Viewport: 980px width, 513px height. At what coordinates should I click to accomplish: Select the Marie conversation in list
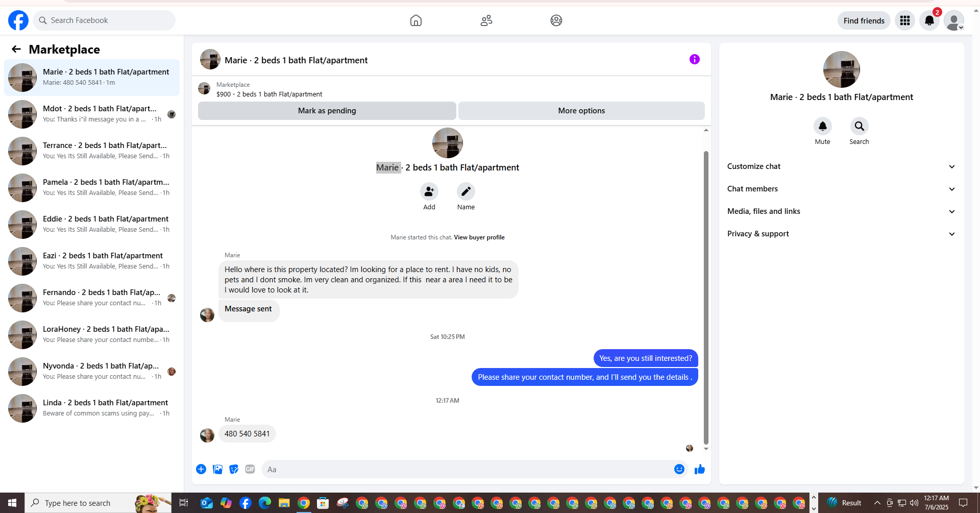[x=92, y=78]
